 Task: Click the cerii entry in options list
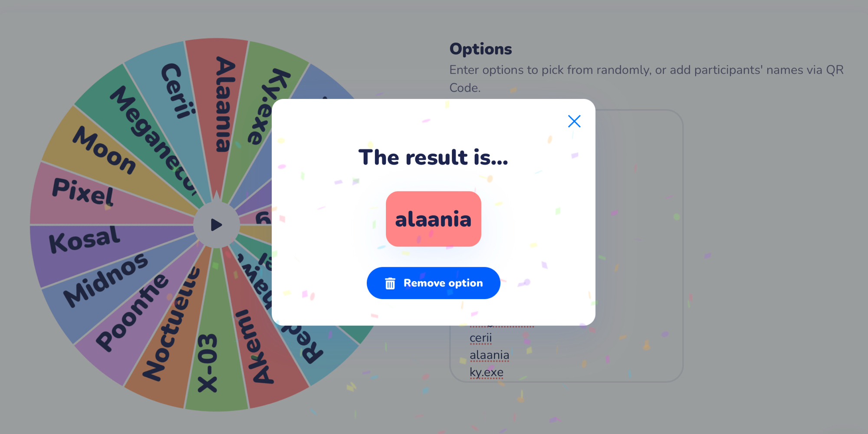(480, 338)
